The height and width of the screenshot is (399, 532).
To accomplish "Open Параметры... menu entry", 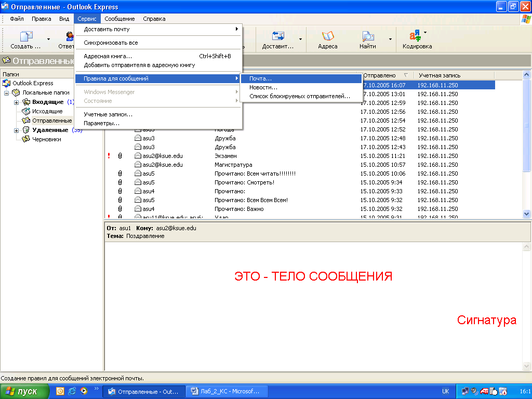I will (158, 124).
